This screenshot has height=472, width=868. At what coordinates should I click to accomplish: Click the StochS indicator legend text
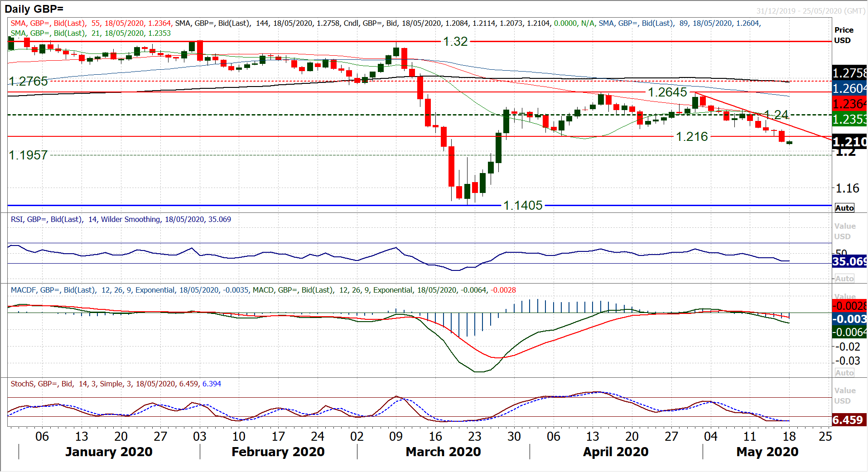[x=116, y=384]
